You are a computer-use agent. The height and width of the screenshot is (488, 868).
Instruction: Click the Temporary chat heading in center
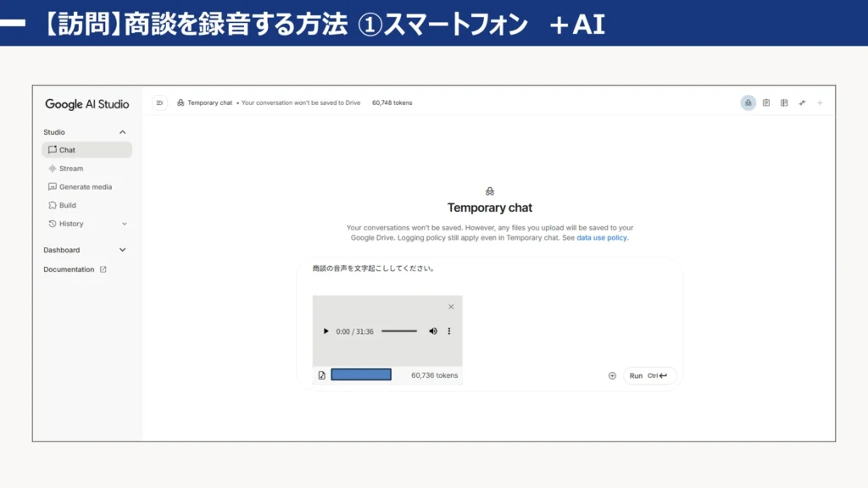(490, 208)
